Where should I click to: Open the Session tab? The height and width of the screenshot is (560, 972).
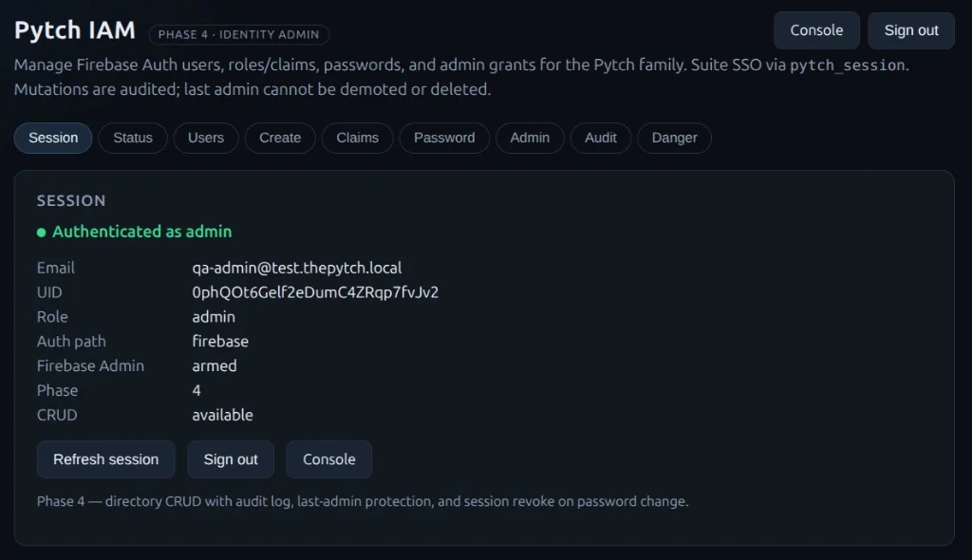[x=53, y=138]
